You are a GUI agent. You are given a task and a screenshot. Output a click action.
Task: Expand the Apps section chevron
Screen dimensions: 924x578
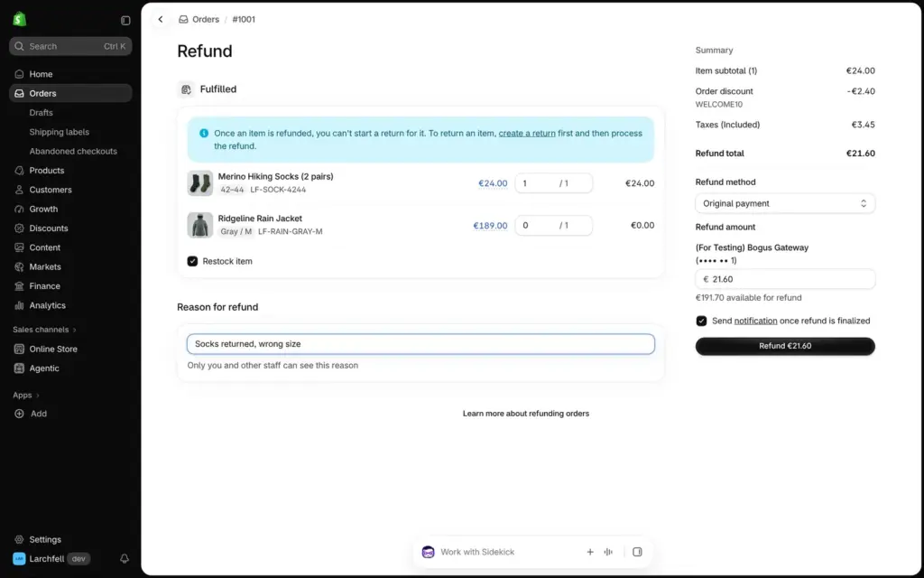38,396
